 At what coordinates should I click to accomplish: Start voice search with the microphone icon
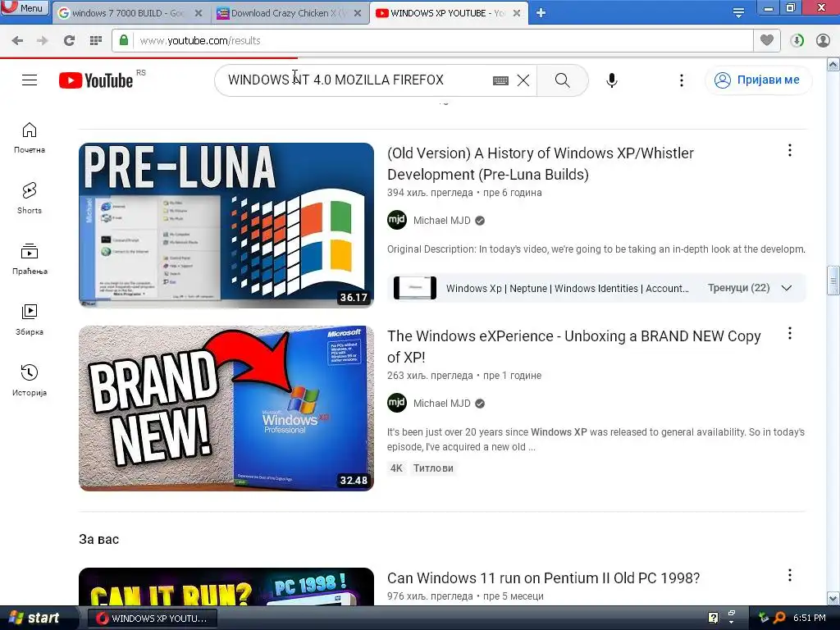click(612, 80)
